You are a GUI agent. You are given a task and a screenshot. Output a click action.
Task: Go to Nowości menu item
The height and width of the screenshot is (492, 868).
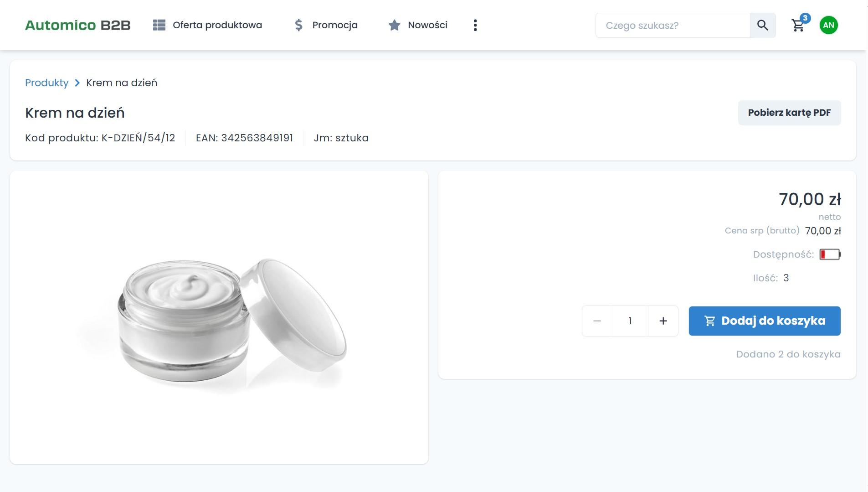pyautogui.click(x=427, y=25)
